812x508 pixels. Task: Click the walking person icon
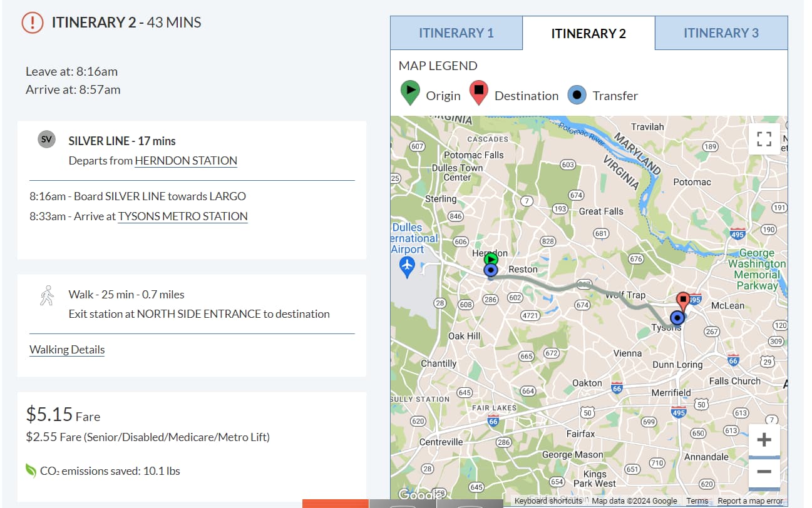click(x=47, y=295)
